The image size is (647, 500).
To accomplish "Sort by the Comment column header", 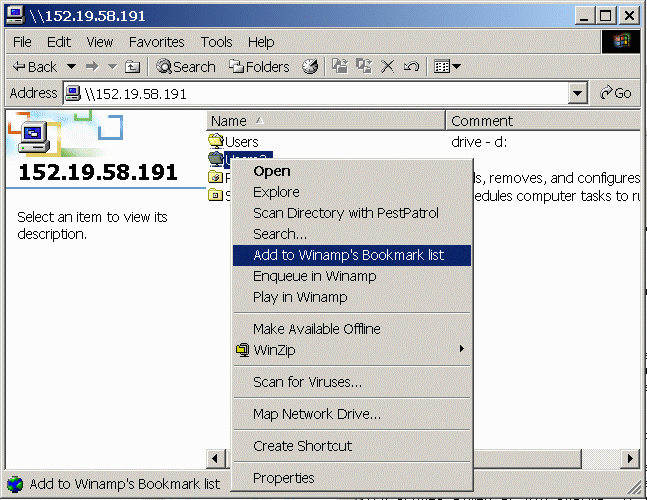I will (543, 121).
